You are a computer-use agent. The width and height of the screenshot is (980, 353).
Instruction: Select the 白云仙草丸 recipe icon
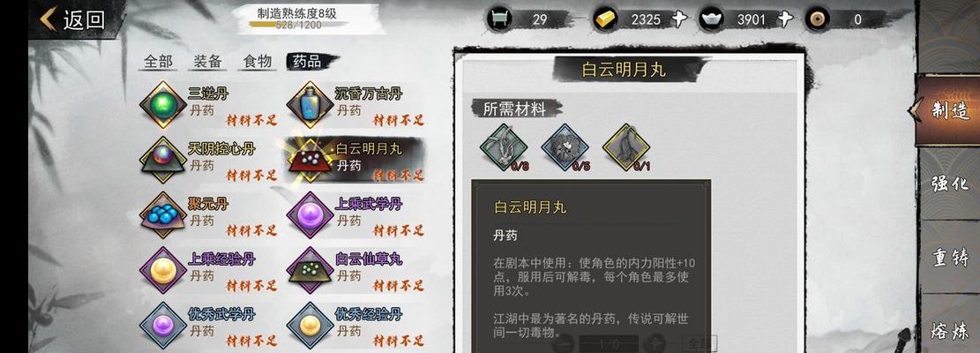click(x=310, y=269)
